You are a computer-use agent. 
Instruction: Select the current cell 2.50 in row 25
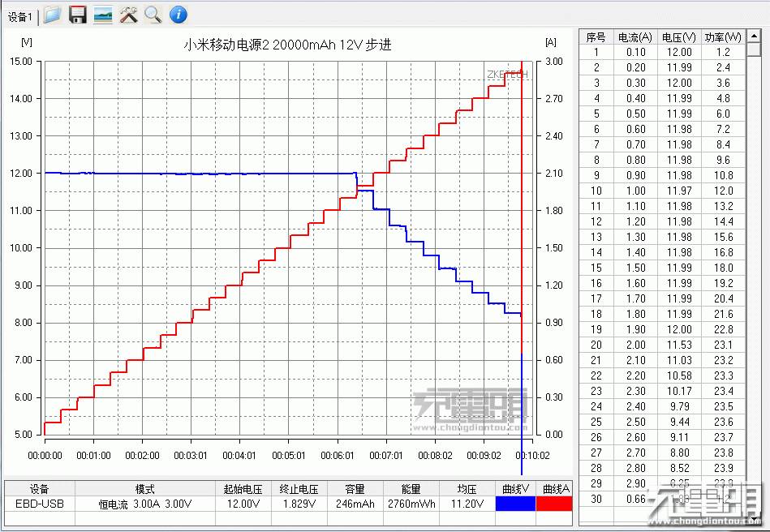click(635, 422)
